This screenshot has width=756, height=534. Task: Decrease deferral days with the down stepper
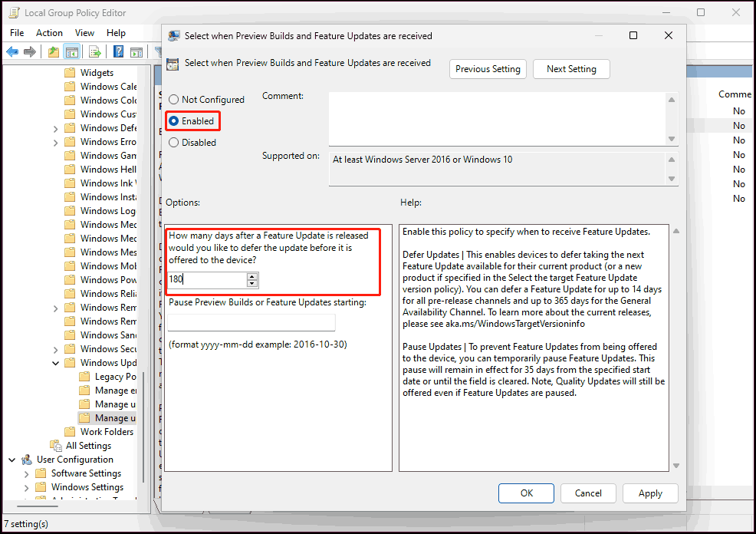click(252, 284)
